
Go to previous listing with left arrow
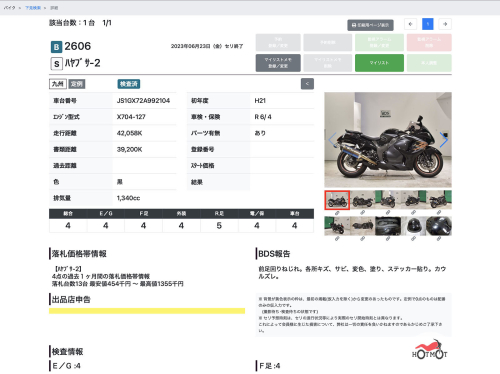point(410,24)
